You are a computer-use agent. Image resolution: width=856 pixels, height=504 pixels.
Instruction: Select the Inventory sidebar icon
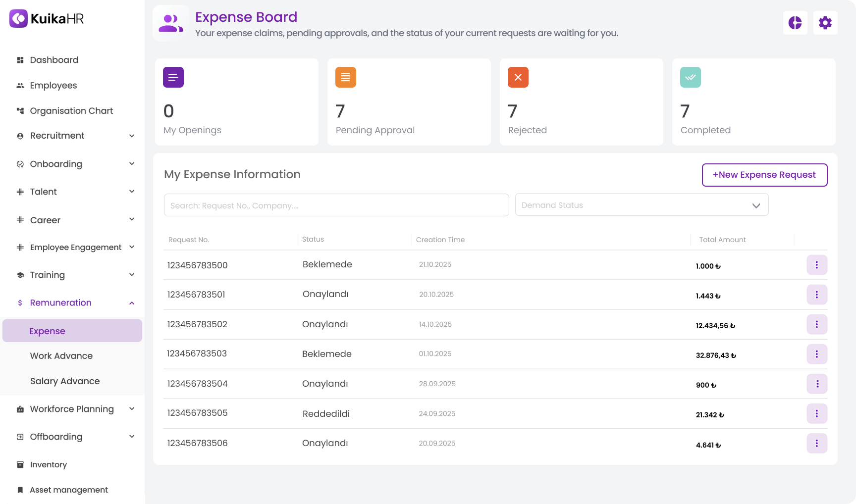[x=20, y=464]
